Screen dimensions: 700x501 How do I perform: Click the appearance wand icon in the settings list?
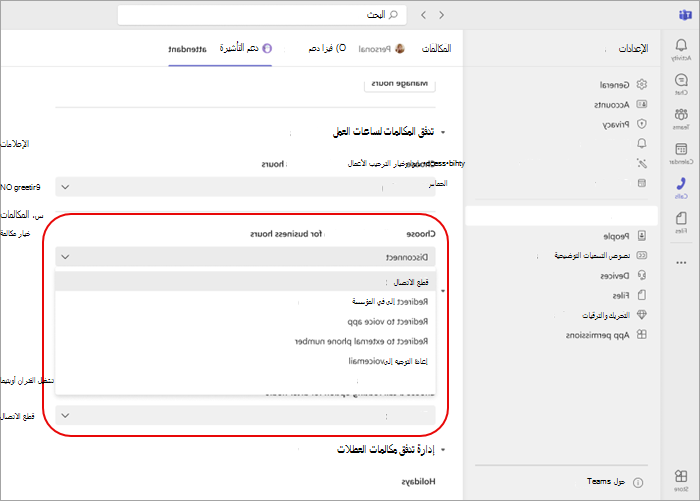642,163
